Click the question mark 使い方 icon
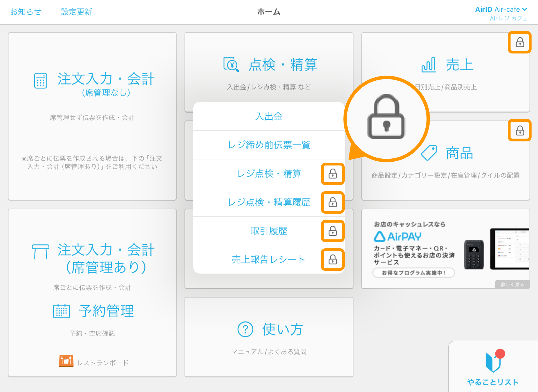Screen dimensions: 538x392 coord(245,329)
